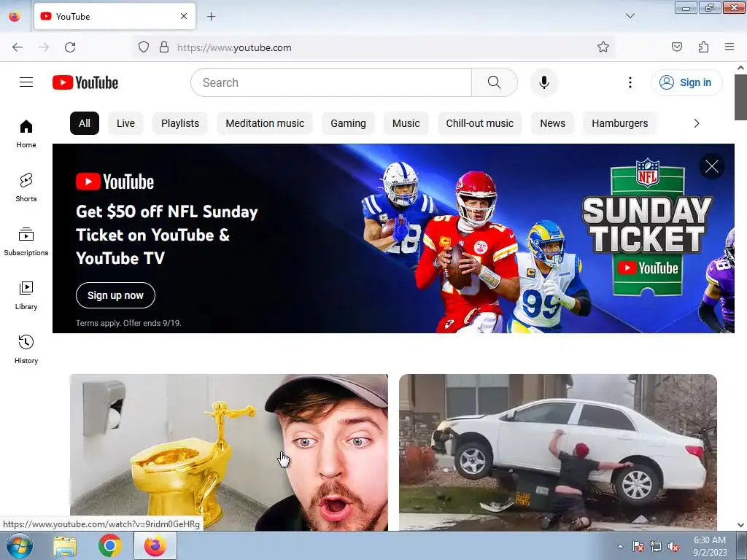The height and width of the screenshot is (560, 747).
Task: Open Subscriptions in the sidebar
Action: (x=26, y=242)
